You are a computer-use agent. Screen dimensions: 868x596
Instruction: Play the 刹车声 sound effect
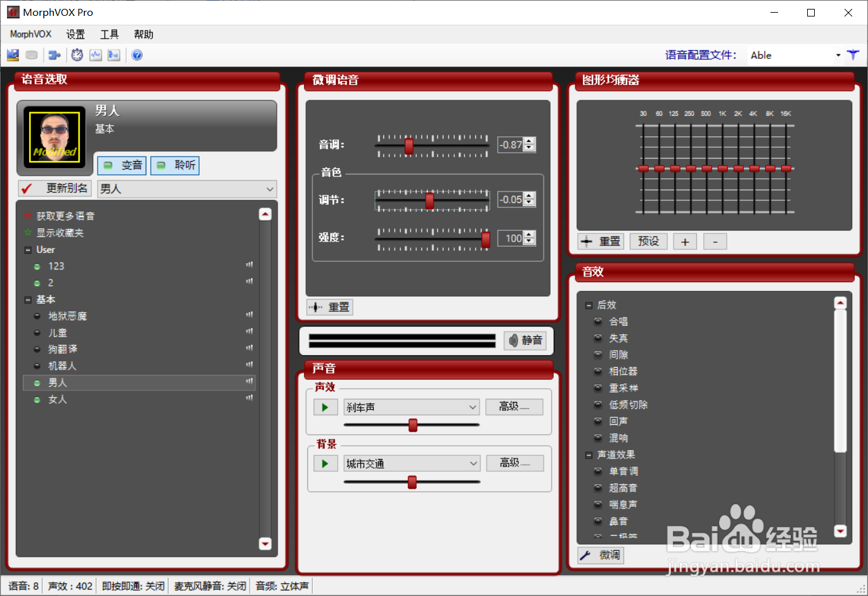click(325, 407)
